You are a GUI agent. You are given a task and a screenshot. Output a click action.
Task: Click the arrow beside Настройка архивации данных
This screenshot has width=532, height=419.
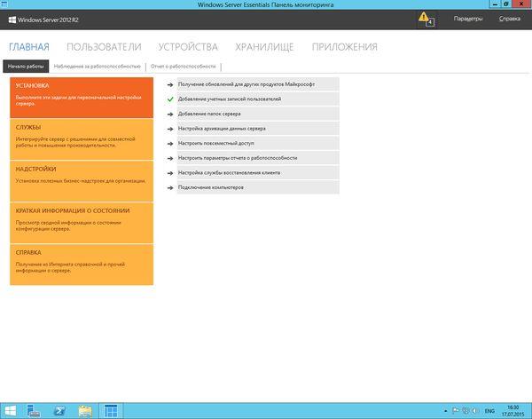tap(170, 129)
